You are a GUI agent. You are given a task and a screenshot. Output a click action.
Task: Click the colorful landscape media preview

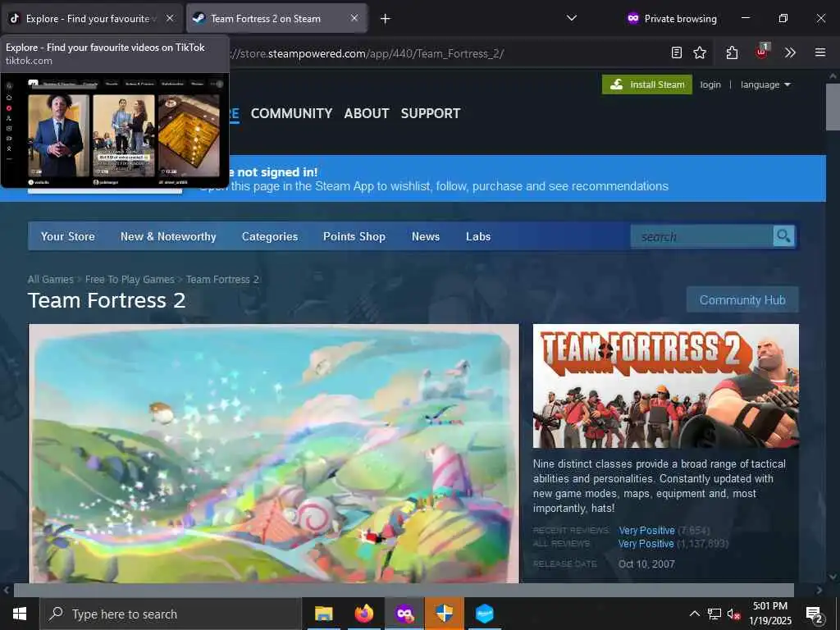click(x=274, y=453)
